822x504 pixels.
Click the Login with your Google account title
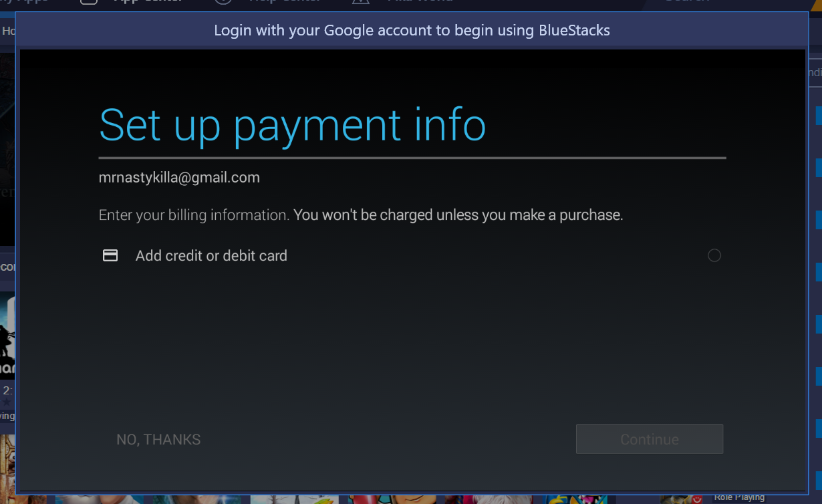point(412,30)
